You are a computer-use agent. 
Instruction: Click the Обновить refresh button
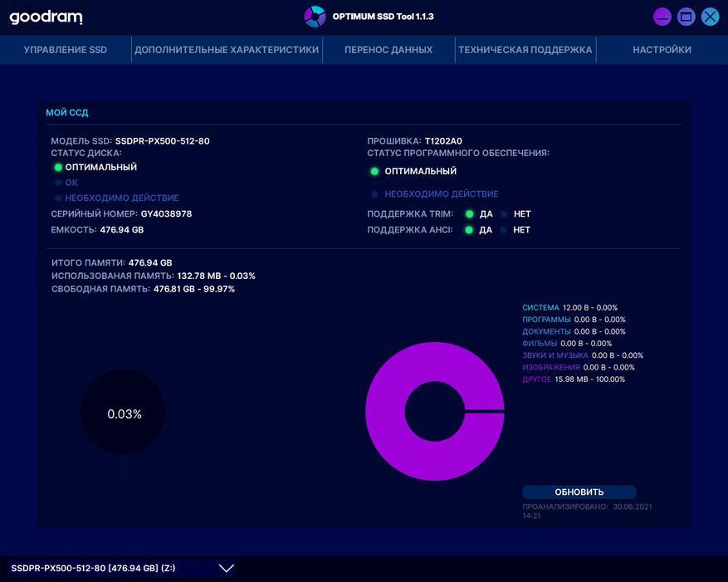pos(579,492)
